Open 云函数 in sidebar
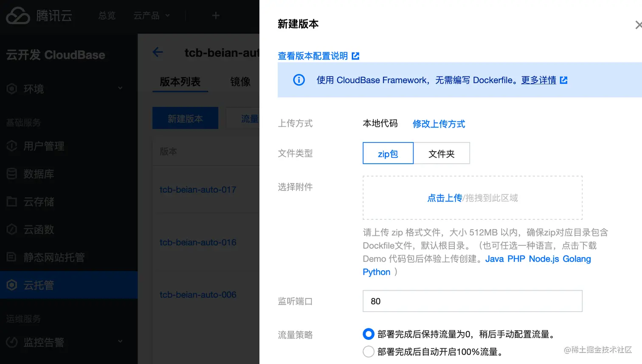The height and width of the screenshot is (364, 642). point(39,230)
